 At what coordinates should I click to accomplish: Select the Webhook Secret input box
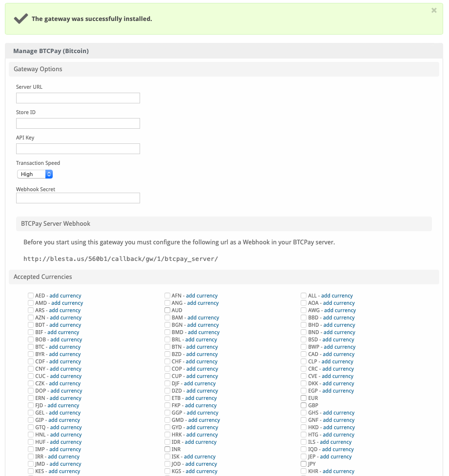78,198
